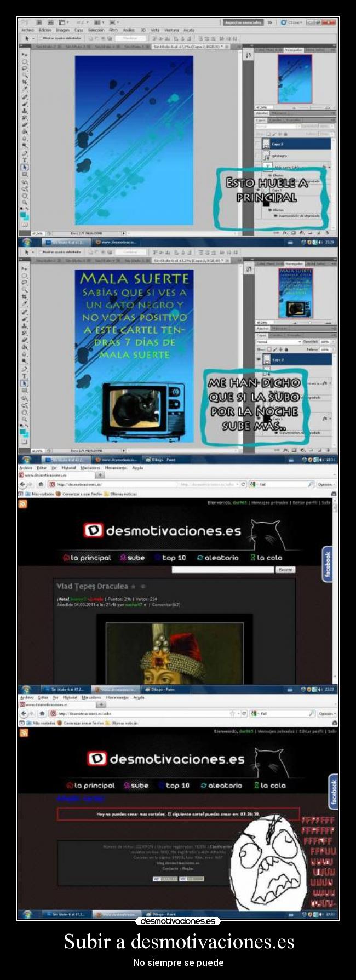Click aleatorio link on the error-message page
Viewport: 356px width, 980px height.
[x=221, y=785]
